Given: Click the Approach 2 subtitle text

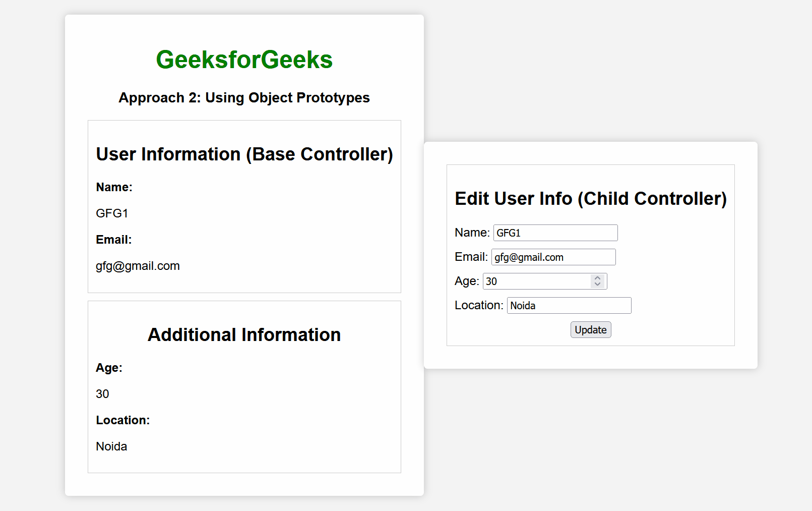Looking at the screenshot, I should tap(244, 97).
